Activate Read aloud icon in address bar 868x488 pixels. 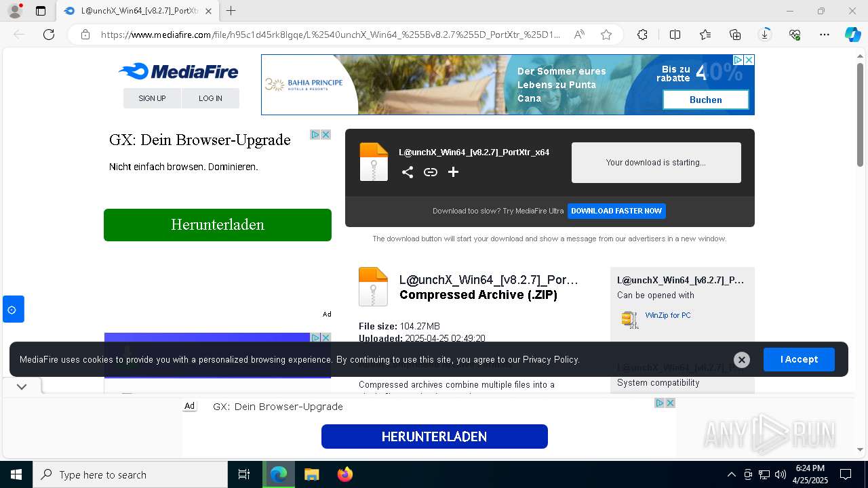coord(579,35)
